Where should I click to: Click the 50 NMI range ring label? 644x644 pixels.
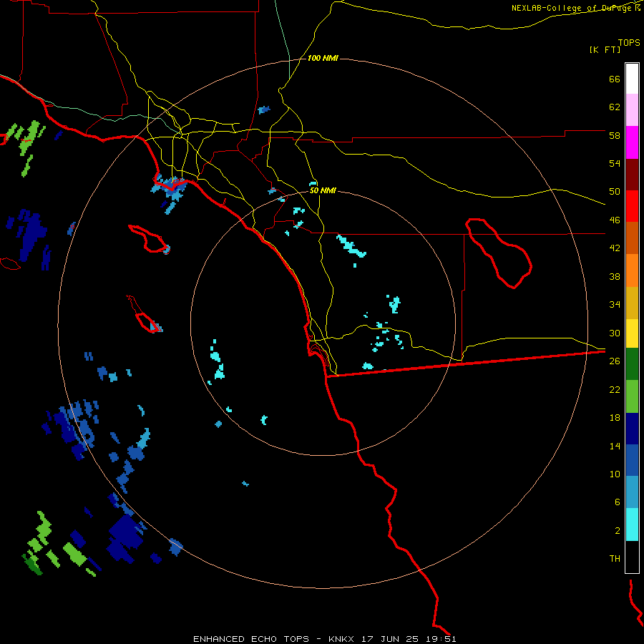click(x=323, y=190)
